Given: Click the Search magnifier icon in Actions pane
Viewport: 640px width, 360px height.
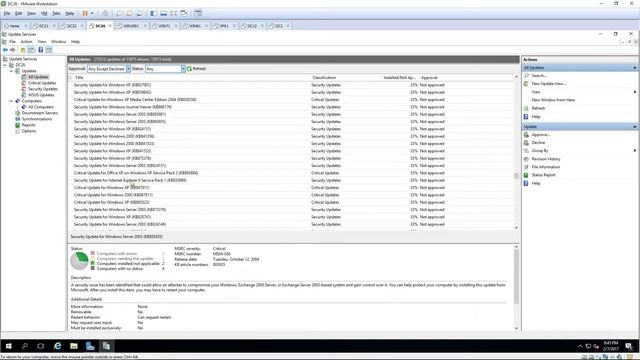Looking at the screenshot, I should click(x=526, y=76).
